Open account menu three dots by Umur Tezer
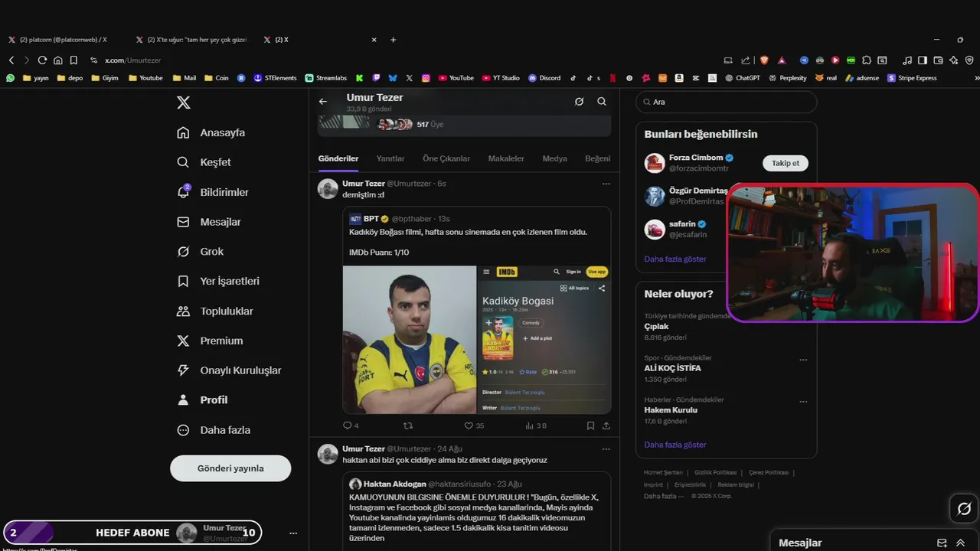The height and width of the screenshot is (551, 980). point(293,533)
